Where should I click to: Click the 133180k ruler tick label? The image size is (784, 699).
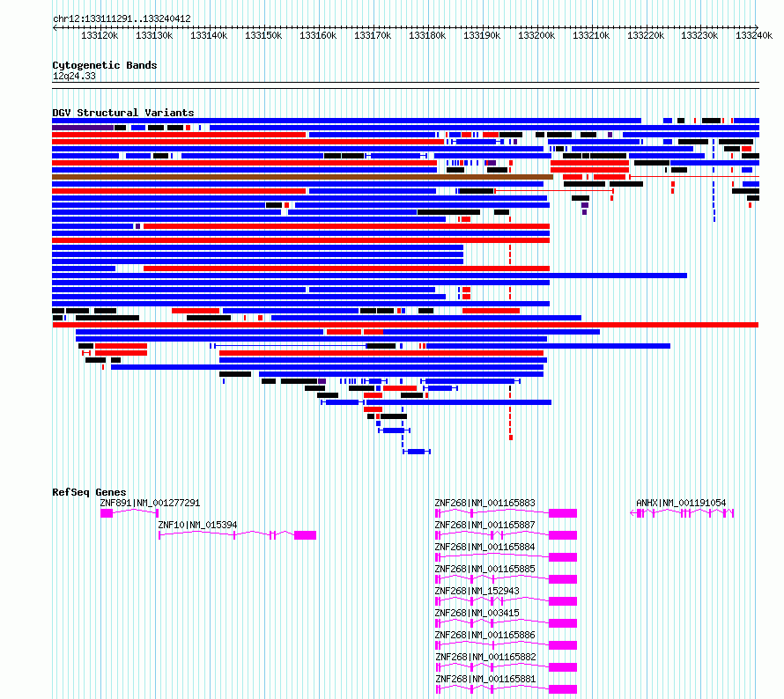pos(427,35)
